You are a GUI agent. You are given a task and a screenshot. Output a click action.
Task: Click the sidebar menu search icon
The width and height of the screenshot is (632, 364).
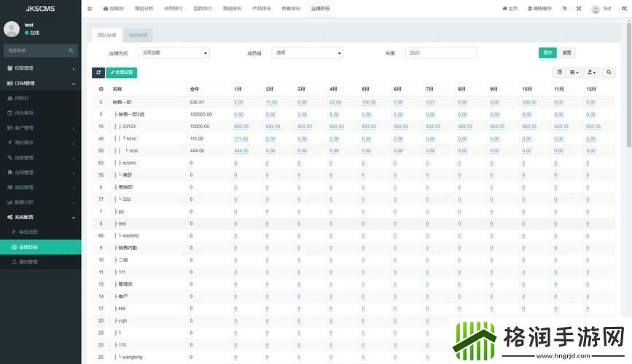(x=71, y=50)
